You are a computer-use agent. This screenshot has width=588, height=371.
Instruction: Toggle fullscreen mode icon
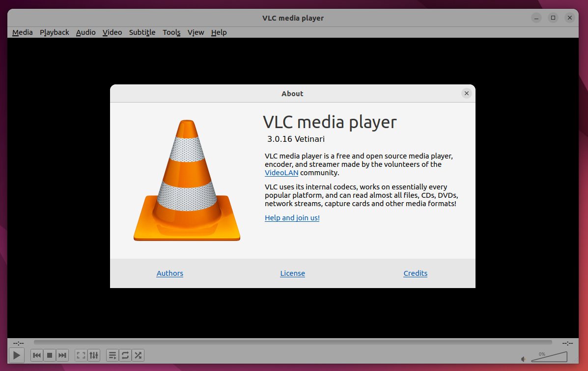point(81,355)
